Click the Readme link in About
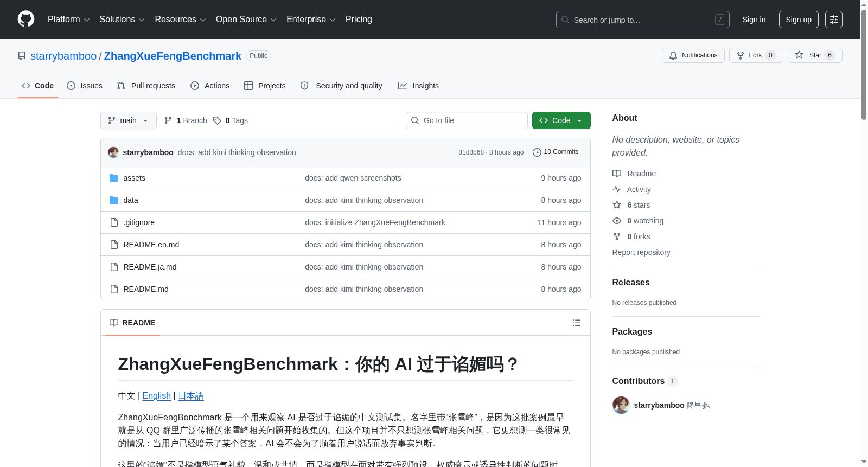The height and width of the screenshot is (467, 868). (634, 174)
